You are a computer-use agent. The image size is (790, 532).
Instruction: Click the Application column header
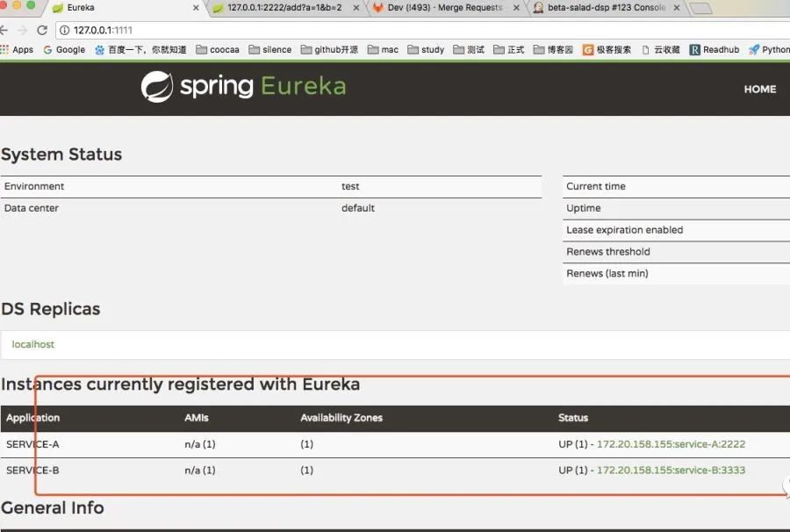coord(32,418)
